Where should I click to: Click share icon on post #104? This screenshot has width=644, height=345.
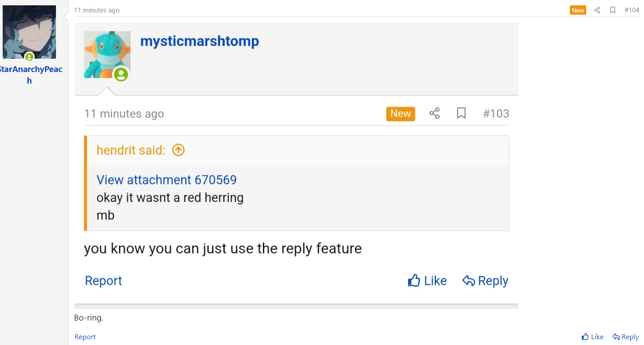(x=597, y=10)
